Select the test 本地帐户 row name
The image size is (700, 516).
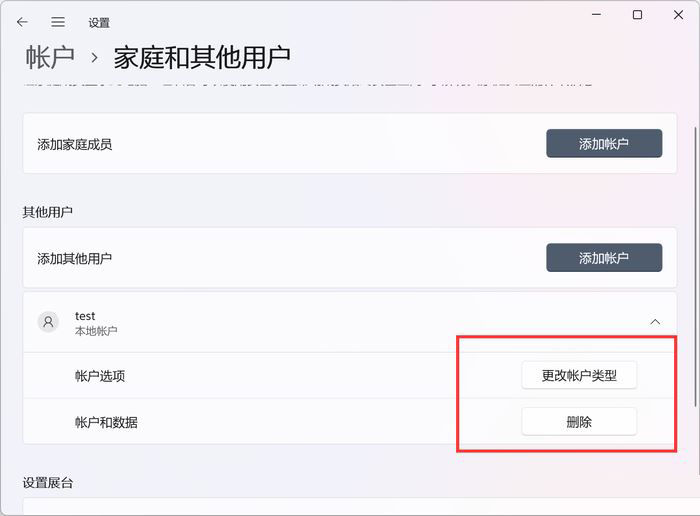(85, 316)
